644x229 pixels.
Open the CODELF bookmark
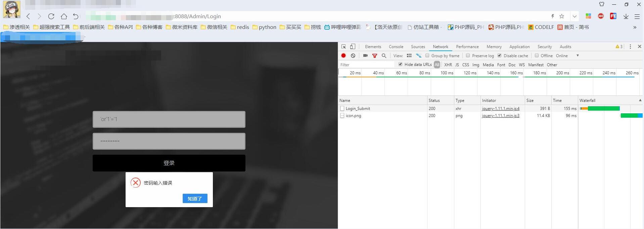tap(541, 27)
